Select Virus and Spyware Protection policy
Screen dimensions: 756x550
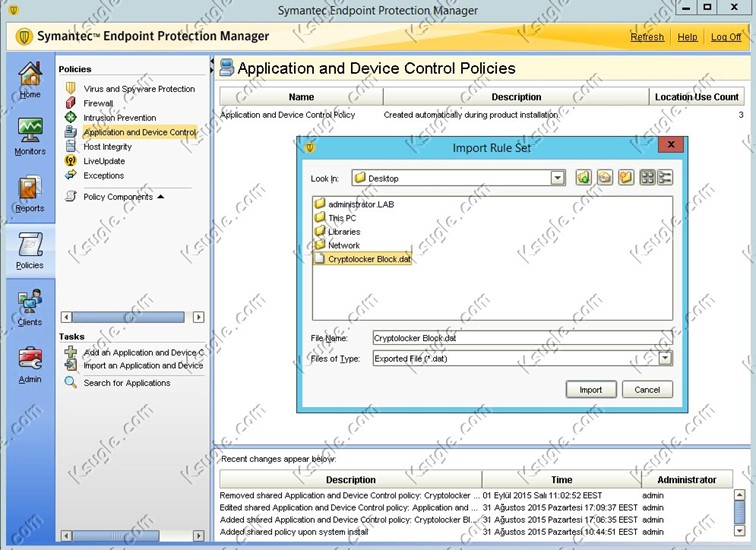click(139, 89)
